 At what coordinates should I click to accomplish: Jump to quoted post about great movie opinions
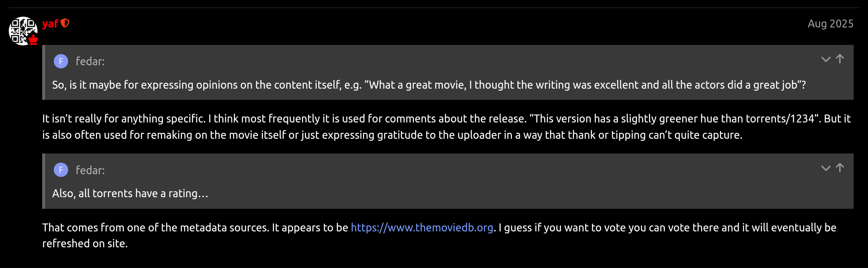coord(840,59)
